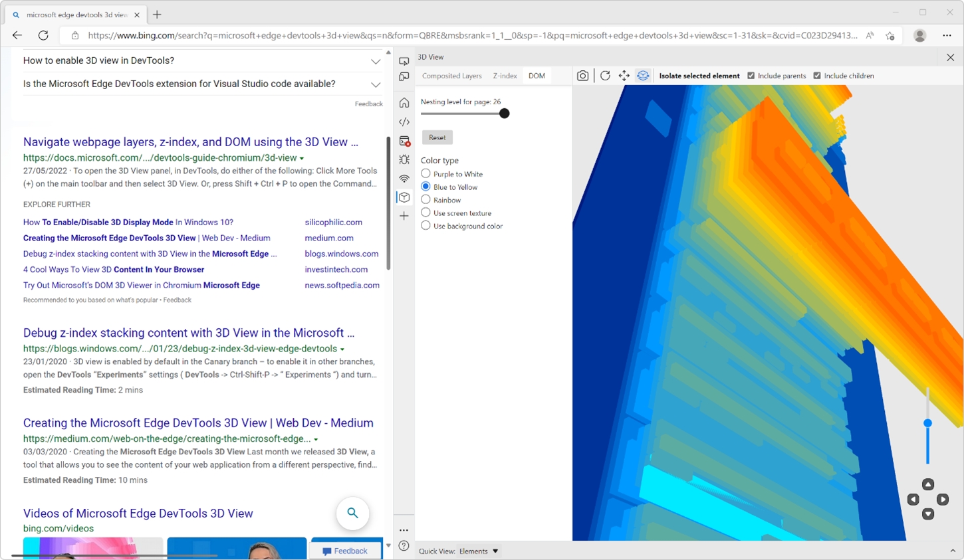Add page to favorites star icon
The height and width of the screenshot is (560, 964).
click(x=890, y=36)
